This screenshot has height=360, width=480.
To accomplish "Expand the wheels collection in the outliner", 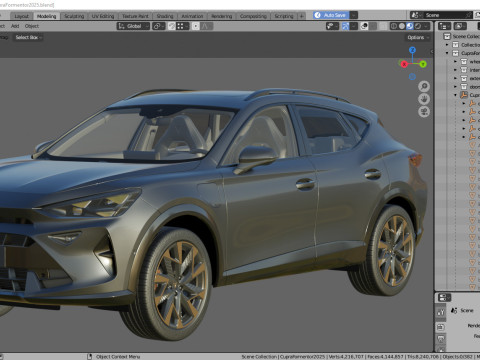I will [x=455, y=61].
